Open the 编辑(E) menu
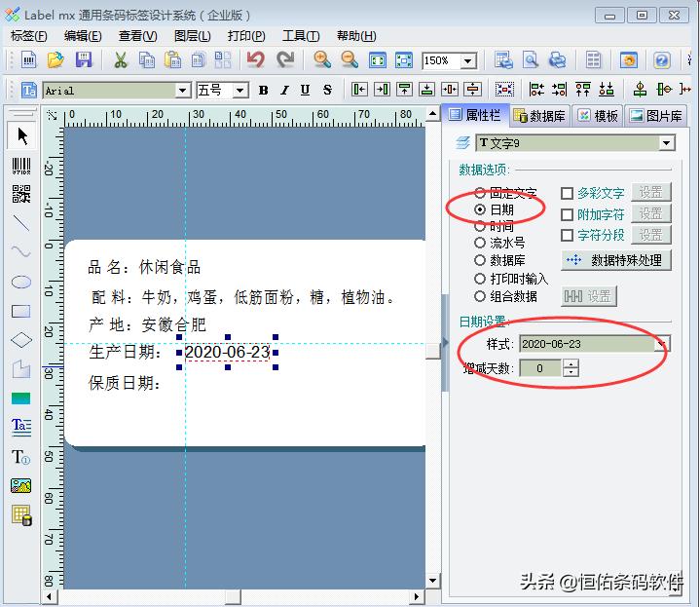 (83, 36)
